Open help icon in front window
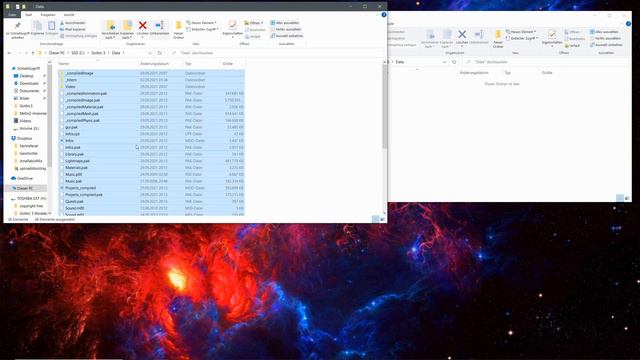Image resolution: width=640 pixels, height=360 pixels. [x=384, y=15]
